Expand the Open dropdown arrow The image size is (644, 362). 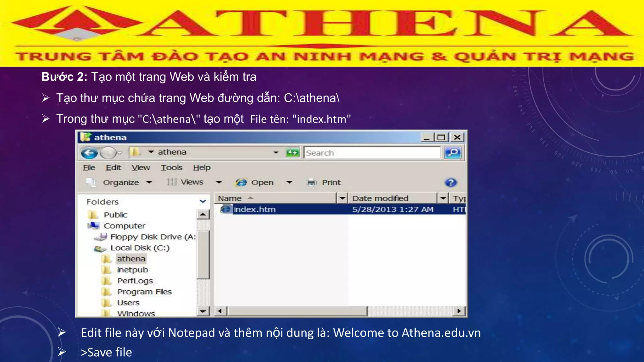(x=290, y=183)
